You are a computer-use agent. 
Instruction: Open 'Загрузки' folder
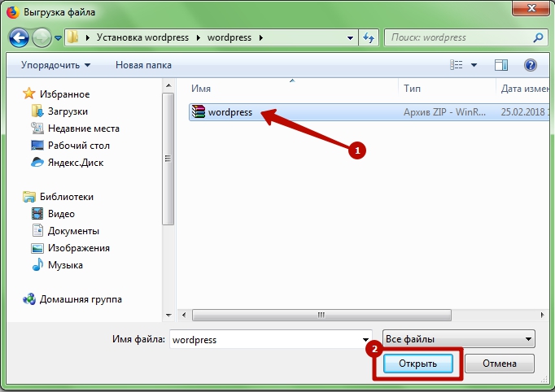pos(68,111)
